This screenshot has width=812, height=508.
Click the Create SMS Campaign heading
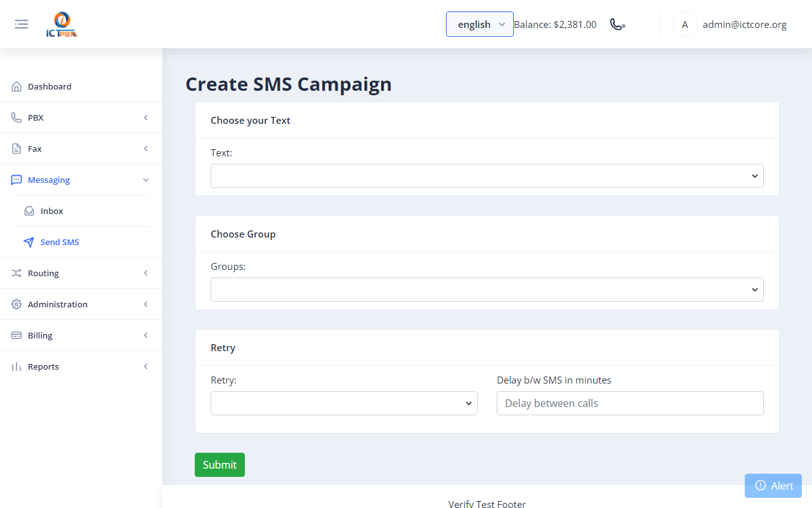point(289,84)
